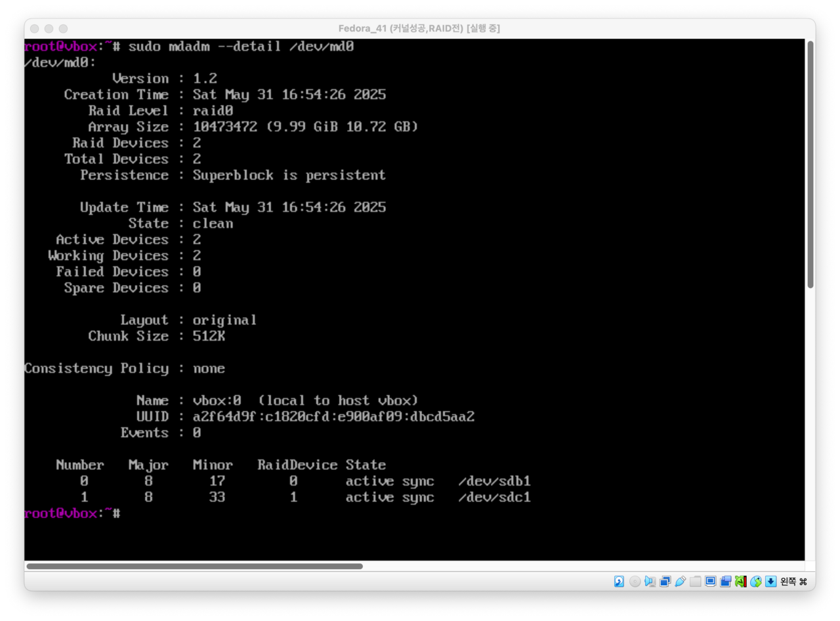Click the shared folders indicator icon

(695, 582)
